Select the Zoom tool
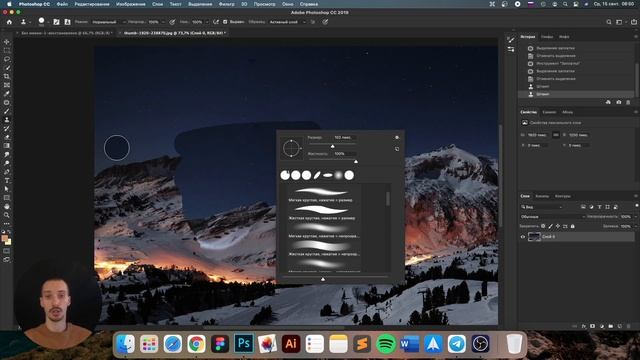Image resolution: width=640 pixels, height=360 pixels. 7,215
